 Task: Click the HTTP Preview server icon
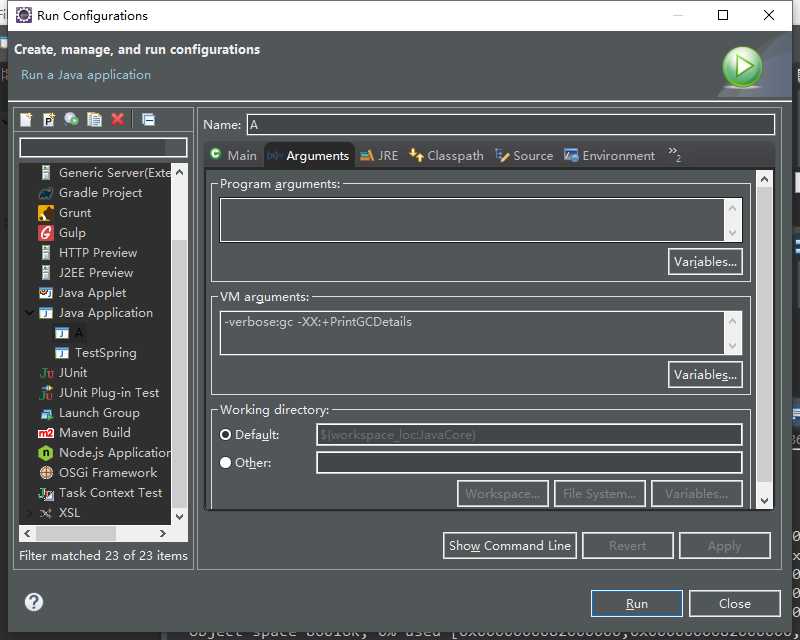point(46,253)
